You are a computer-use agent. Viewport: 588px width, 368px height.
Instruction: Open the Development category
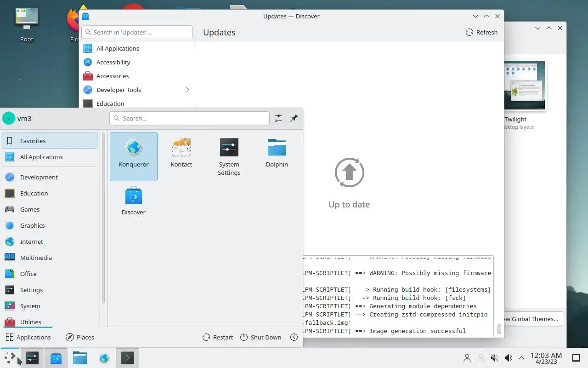coord(50,177)
